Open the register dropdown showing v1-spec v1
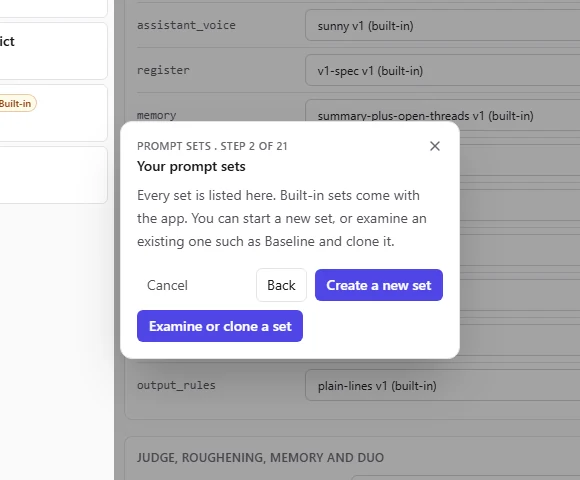The width and height of the screenshot is (580, 480). 442,71
